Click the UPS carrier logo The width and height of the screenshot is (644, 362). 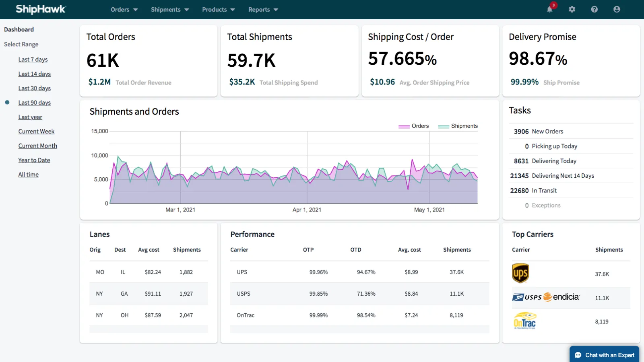tap(521, 273)
